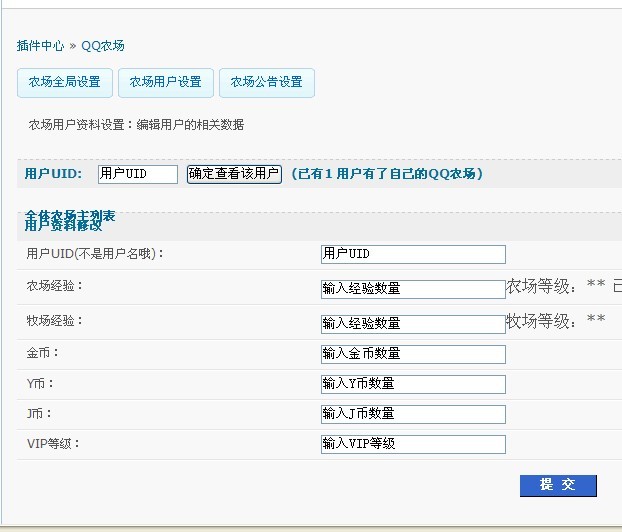Click the 牧场等级 label text
This screenshot has width=622, height=532.
tap(541, 321)
